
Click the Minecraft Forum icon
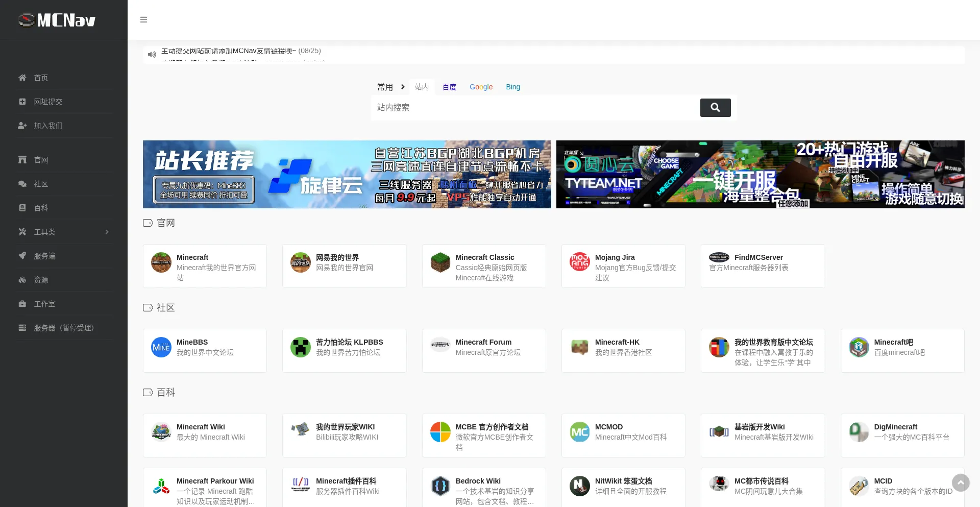[440, 345]
